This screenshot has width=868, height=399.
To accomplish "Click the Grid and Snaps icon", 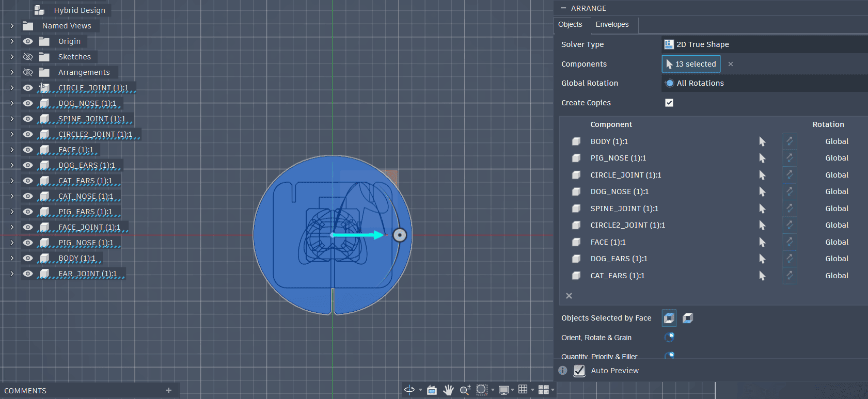I will coord(523,389).
